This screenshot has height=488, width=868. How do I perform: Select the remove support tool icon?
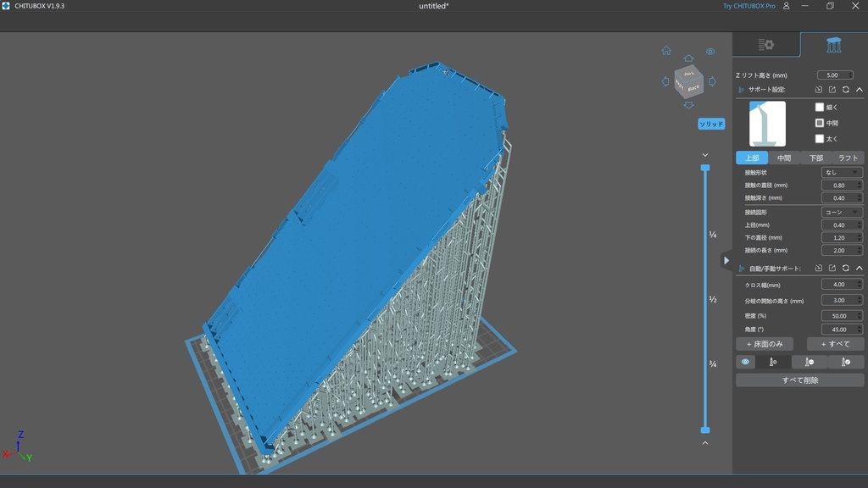(810, 362)
